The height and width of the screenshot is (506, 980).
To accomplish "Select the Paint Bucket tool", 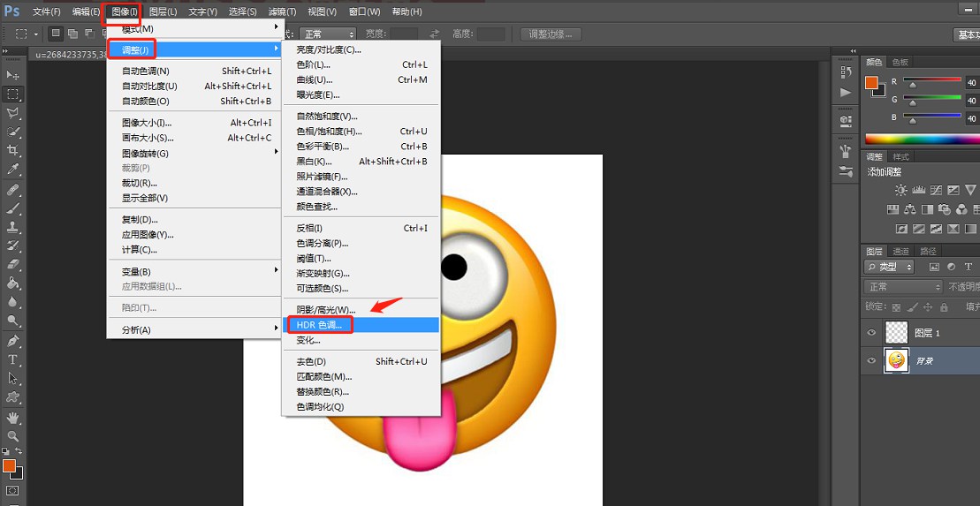I will point(13,283).
